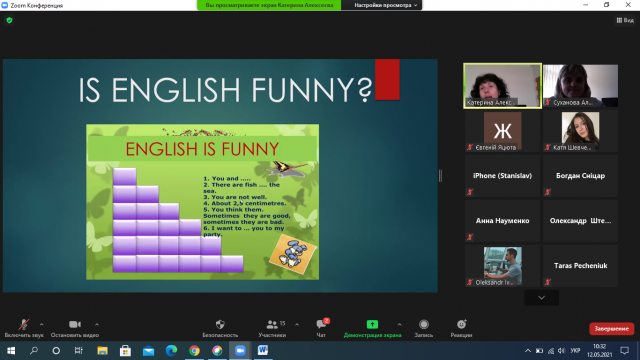Open clock showing 10:32 12.05.2021

[x=599, y=351]
